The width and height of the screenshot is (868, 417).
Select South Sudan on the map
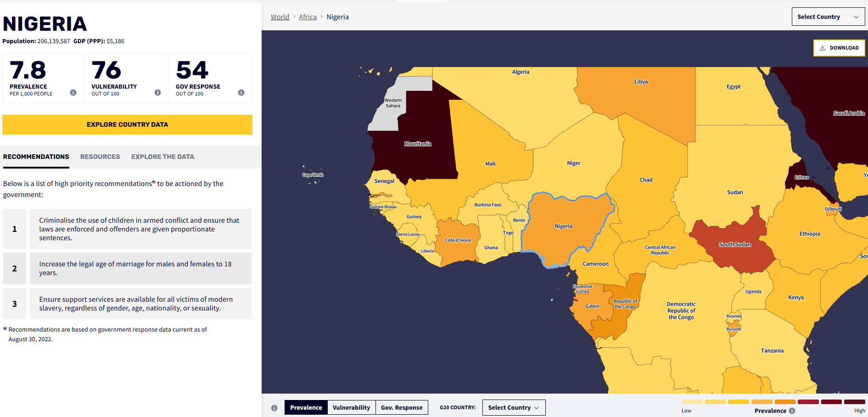[x=735, y=244]
